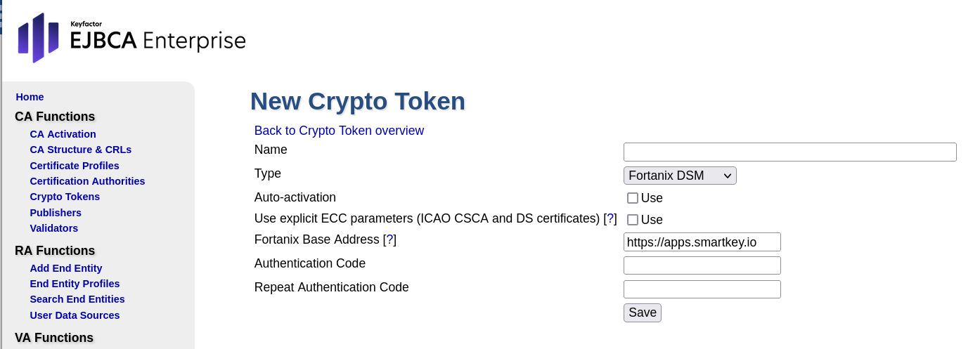Open help for explicit ECC parameters

tap(610, 218)
